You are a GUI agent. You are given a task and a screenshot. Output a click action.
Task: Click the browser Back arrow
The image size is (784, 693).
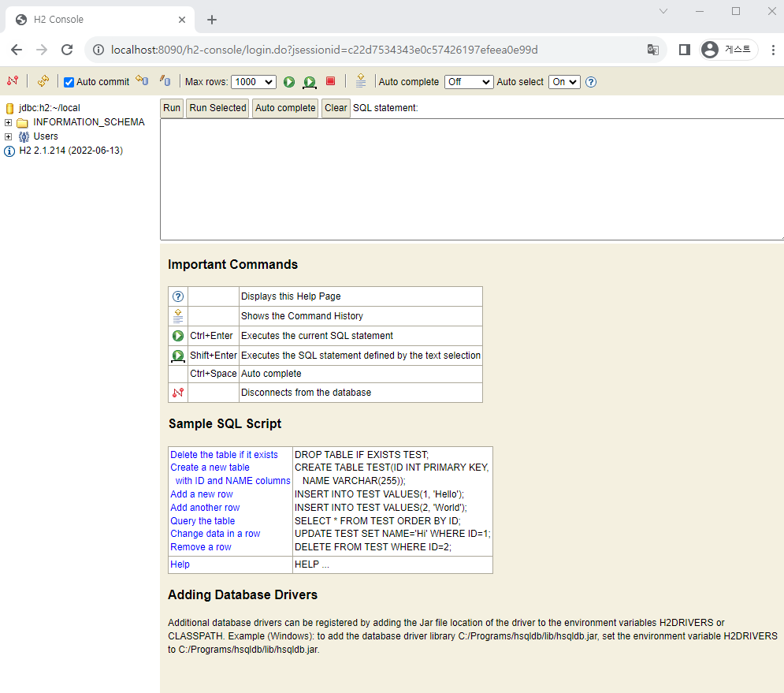17,50
